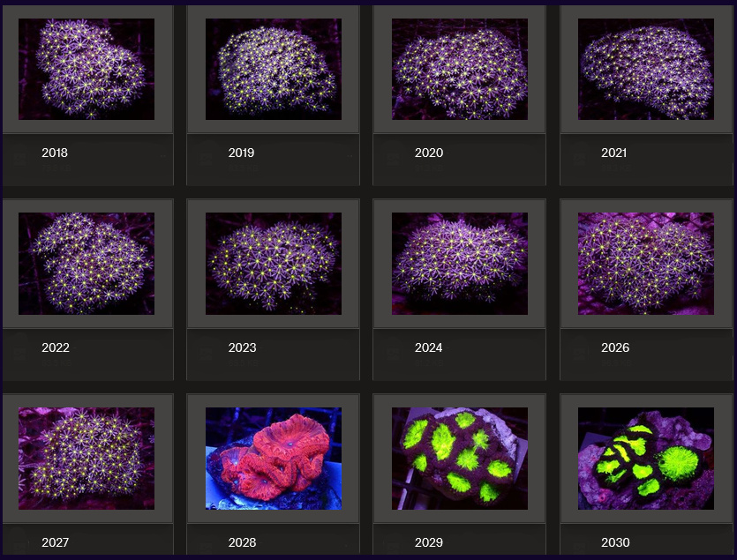Open the 2023 coral image thumbnail
Screen dimensions: 737x560
click(x=274, y=264)
